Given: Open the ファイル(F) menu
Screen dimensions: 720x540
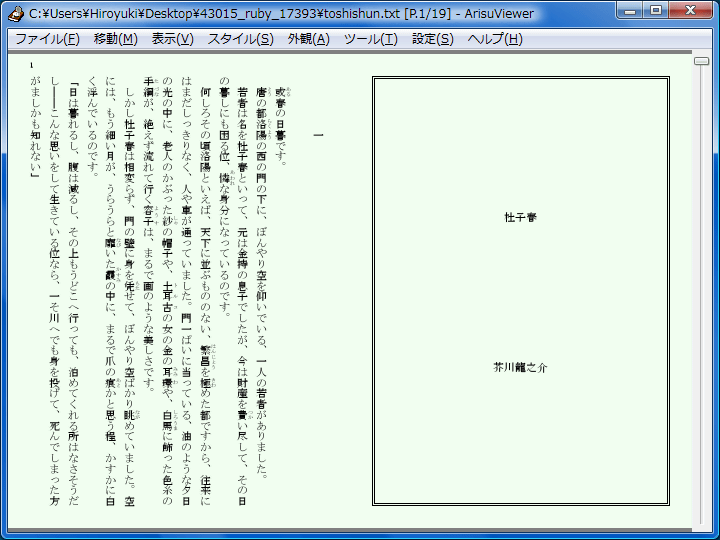Looking at the screenshot, I should 47,39.
